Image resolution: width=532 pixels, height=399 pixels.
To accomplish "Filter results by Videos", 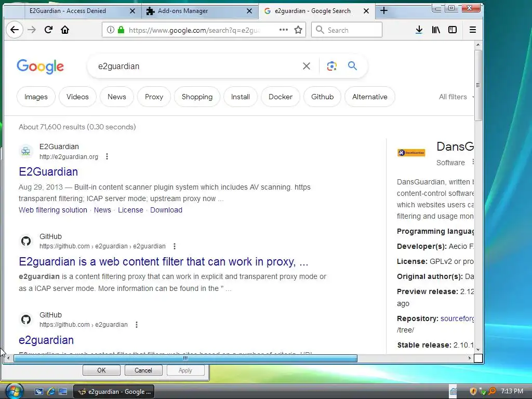I will pos(77,97).
